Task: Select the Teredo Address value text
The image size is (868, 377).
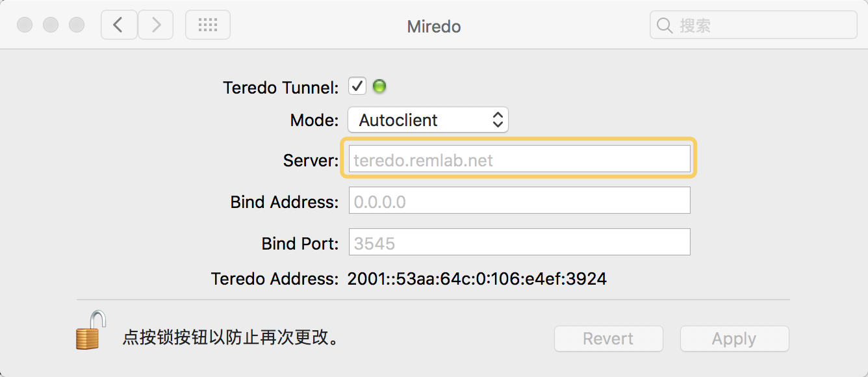Action: 477,278
